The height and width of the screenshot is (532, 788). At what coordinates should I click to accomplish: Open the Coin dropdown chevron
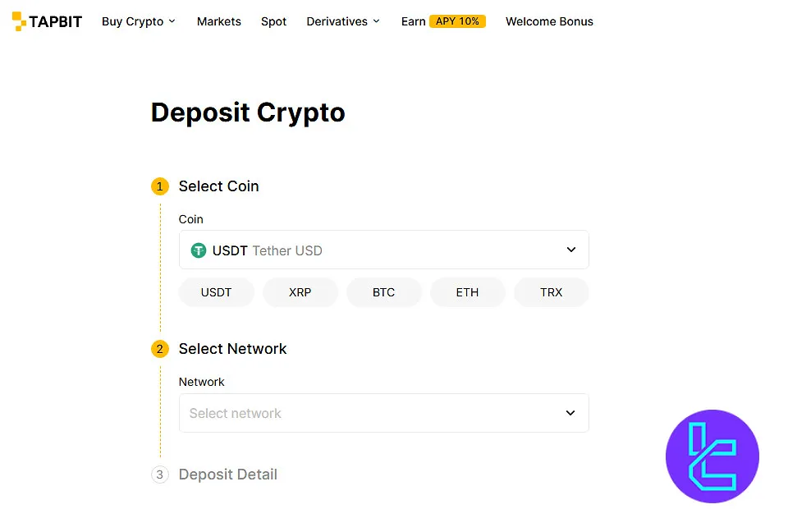pyautogui.click(x=571, y=250)
